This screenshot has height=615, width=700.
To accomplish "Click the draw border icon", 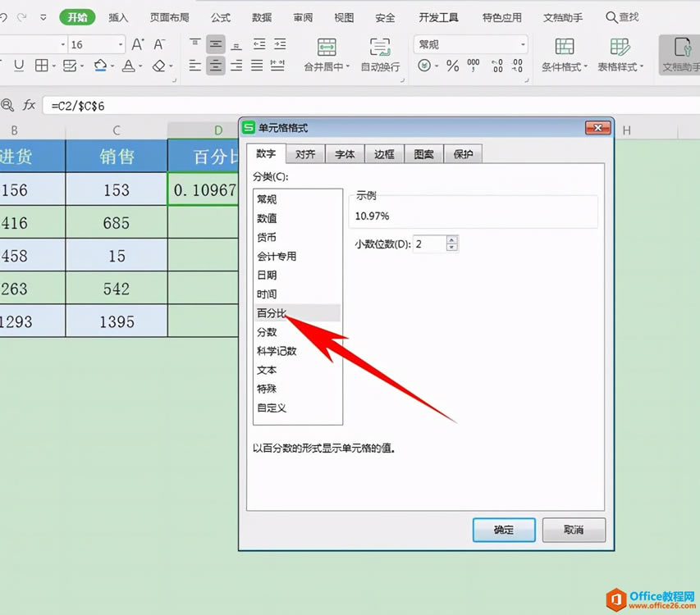I will click(x=70, y=66).
